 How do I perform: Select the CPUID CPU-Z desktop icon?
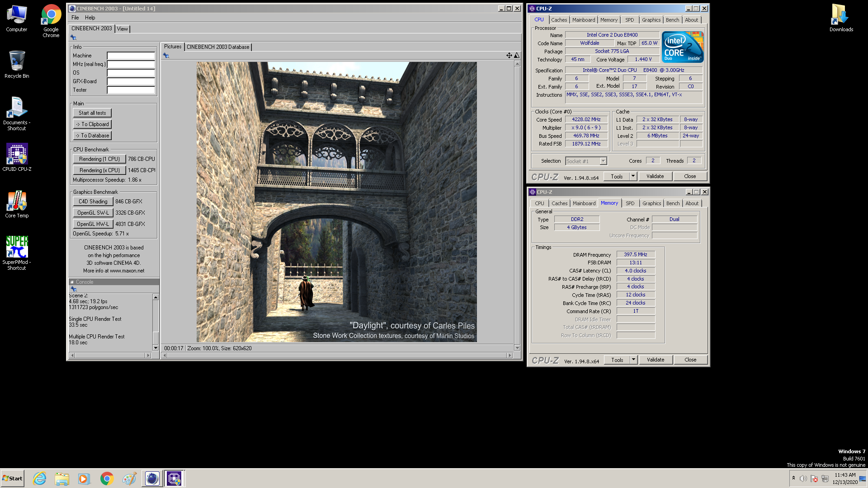click(17, 158)
